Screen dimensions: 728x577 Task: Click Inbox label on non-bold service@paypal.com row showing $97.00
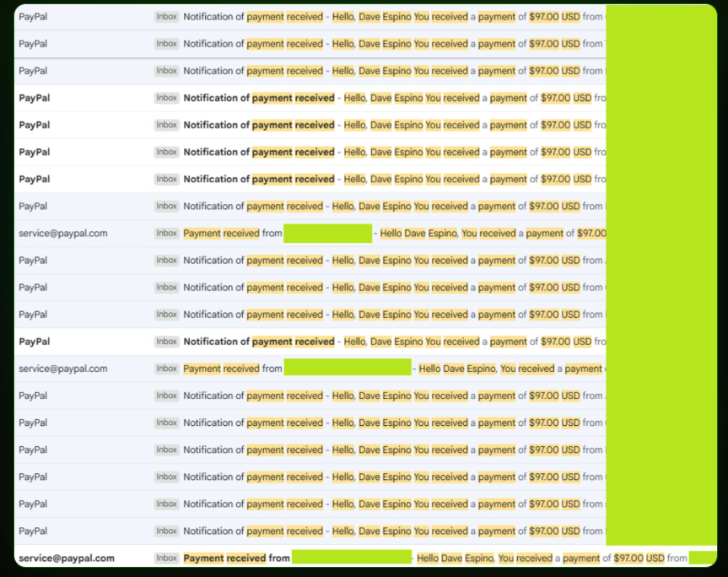[x=167, y=233]
